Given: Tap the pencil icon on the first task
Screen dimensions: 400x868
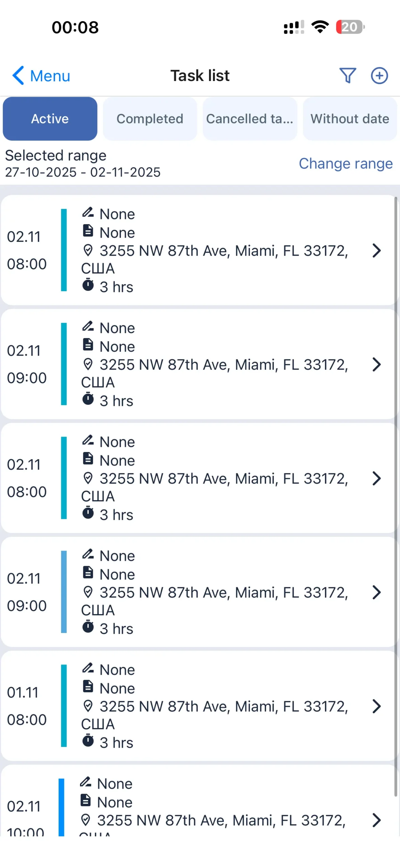Looking at the screenshot, I should tap(88, 213).
